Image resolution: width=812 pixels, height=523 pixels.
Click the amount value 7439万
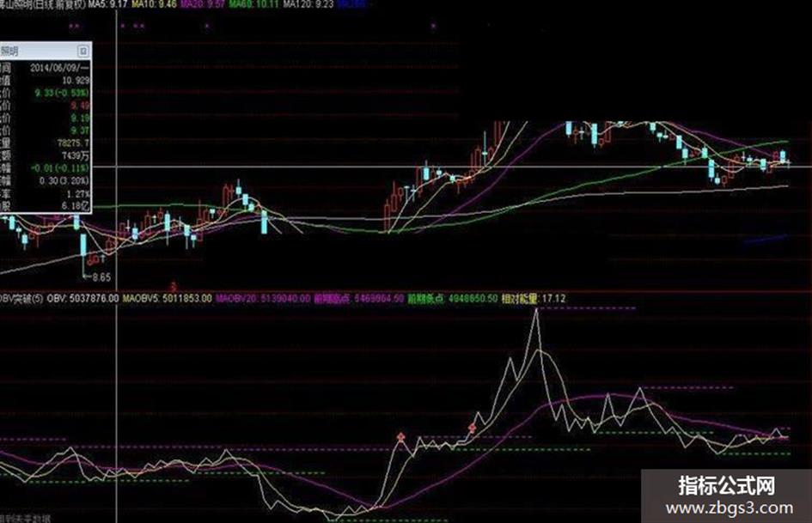pyautogui.click(x=76, y=155)
